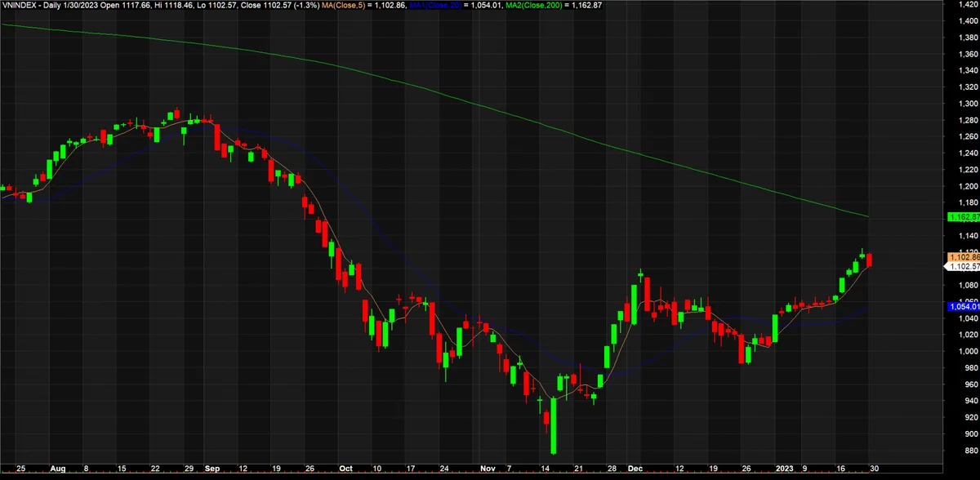The height and width of the screenshot is (480, 980).
Task: Click the 880 price axis label
Action: pos(971,451)
